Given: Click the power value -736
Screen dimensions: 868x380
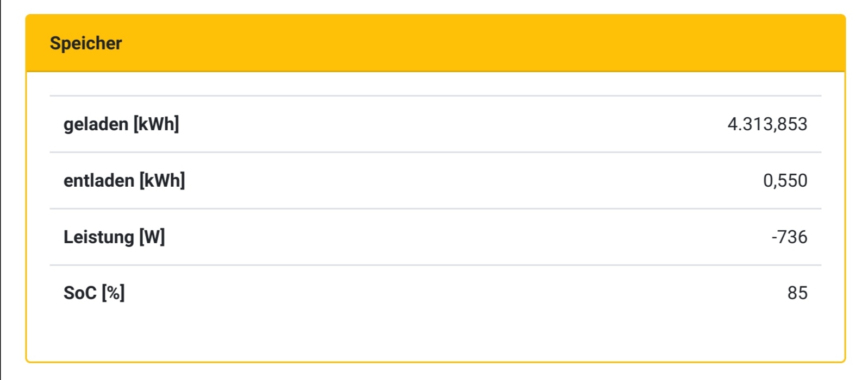Looking at the screenshot, I should click(x=789, y=237).
